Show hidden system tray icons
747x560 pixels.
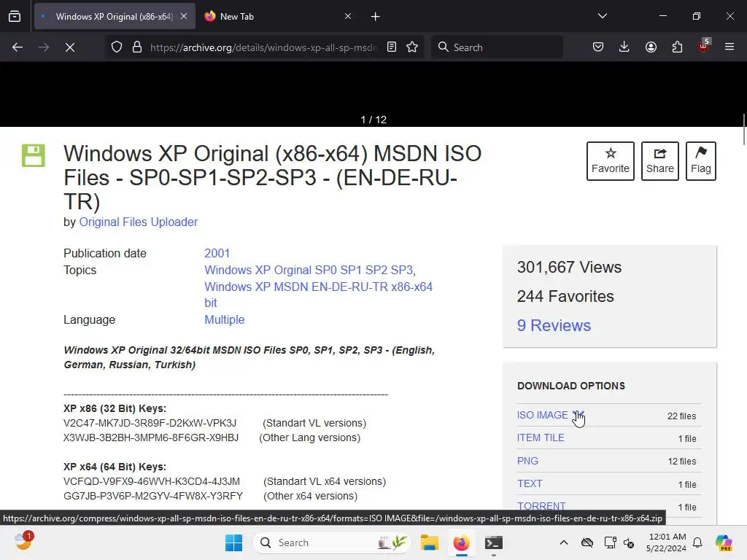(x=564, y=542)
